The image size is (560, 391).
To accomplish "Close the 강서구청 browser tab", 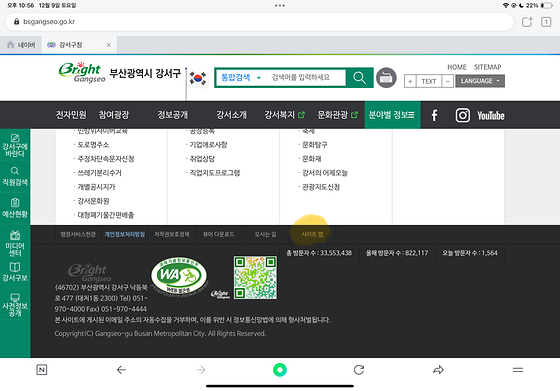I will 109,45.
